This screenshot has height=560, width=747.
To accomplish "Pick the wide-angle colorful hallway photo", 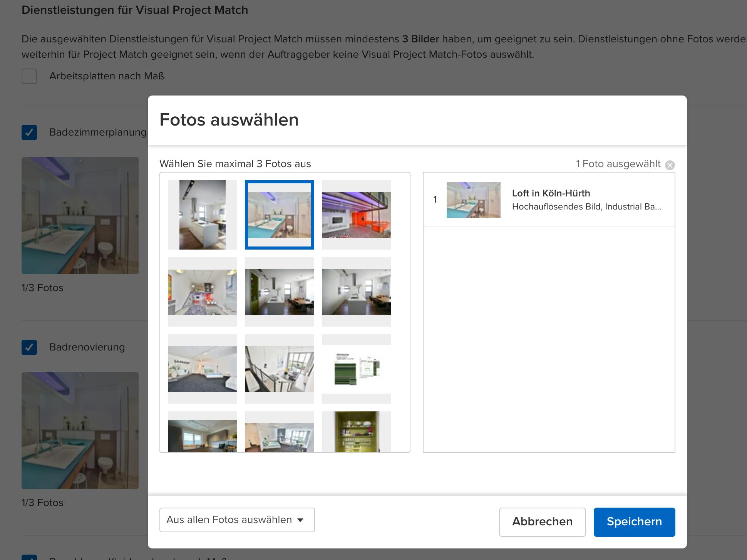I will tap(203, 292).
